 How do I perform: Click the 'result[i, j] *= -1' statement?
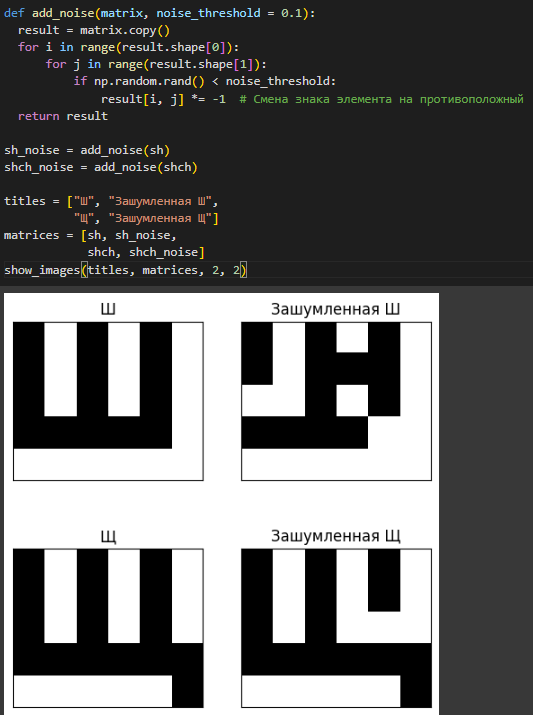tap(163, 99)
